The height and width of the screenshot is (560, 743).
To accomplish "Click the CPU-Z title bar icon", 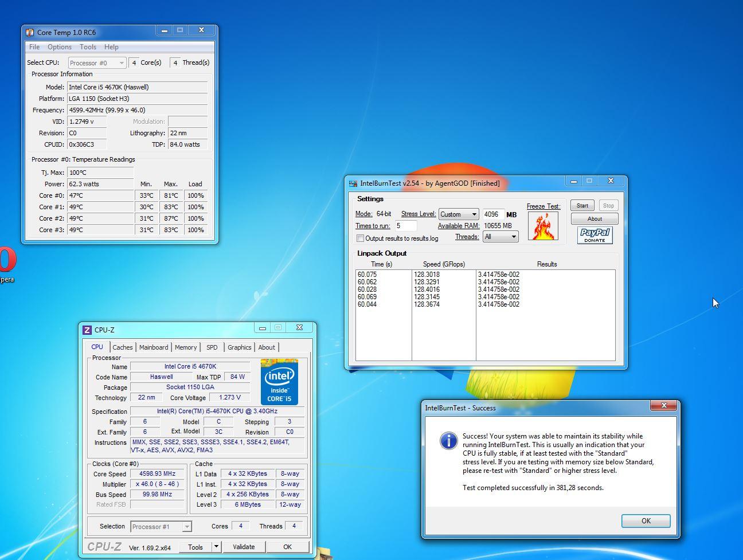I will point(87,330).
